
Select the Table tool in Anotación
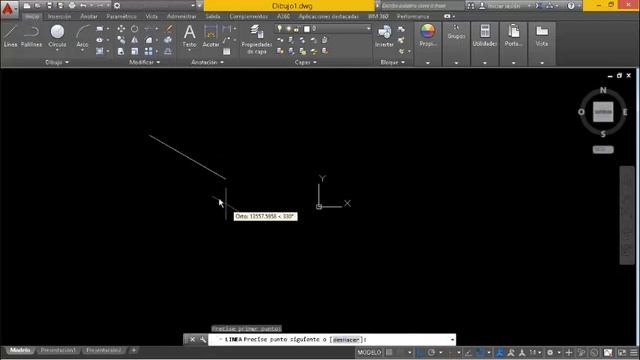pyautogui.click(x=227, y=51)
